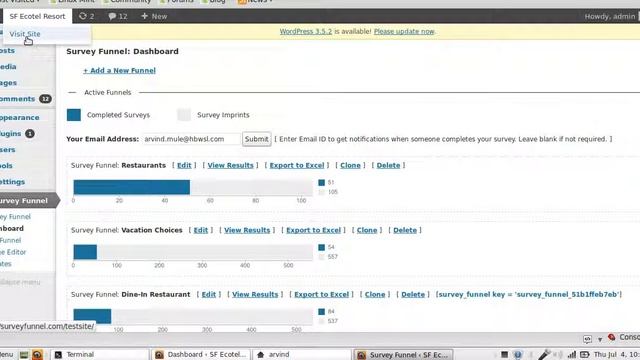Screen dimensions: 640x360
Task: Clone the Vacation Choices funnel
Action: pyautogui.click(x=367, y=230)
